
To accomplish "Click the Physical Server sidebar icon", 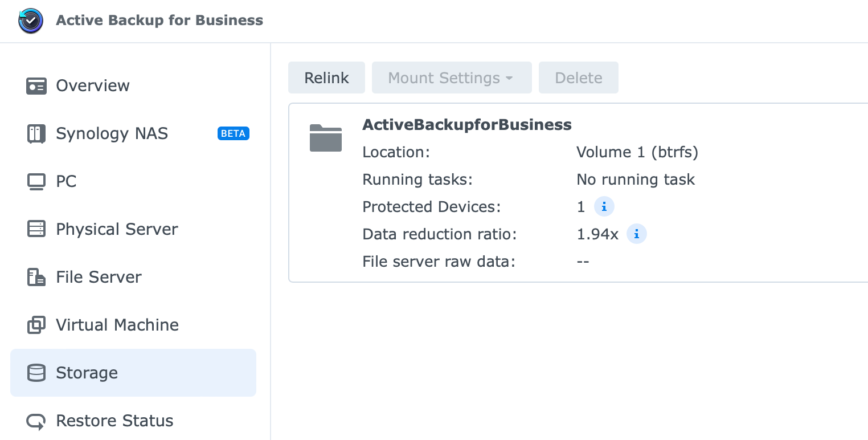I will pyautogui.click(x=36, y=229).
